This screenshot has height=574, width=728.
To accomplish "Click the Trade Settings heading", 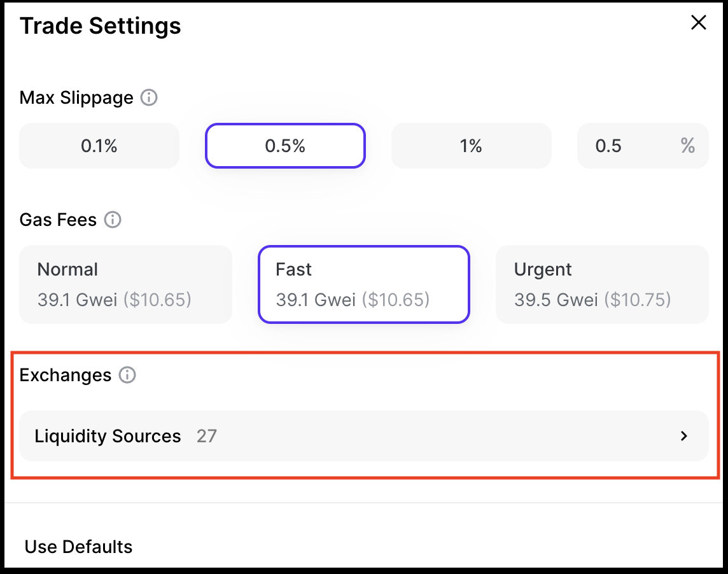I will click(x=101, y=26).
